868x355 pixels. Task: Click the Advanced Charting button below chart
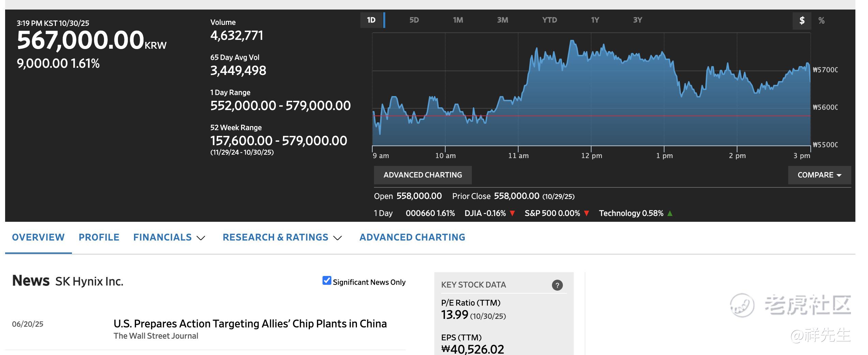tap(423, 175)
